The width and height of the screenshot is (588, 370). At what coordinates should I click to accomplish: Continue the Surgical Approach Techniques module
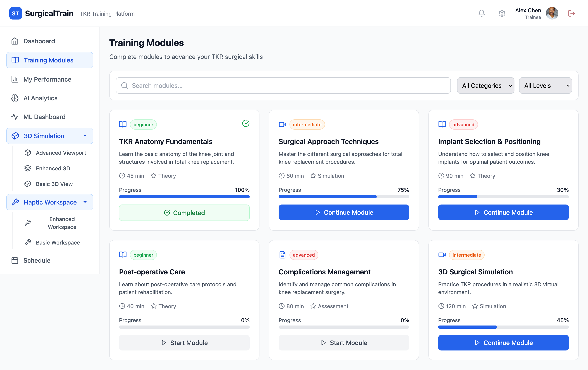pyautogui.click(x=344, y=212)
